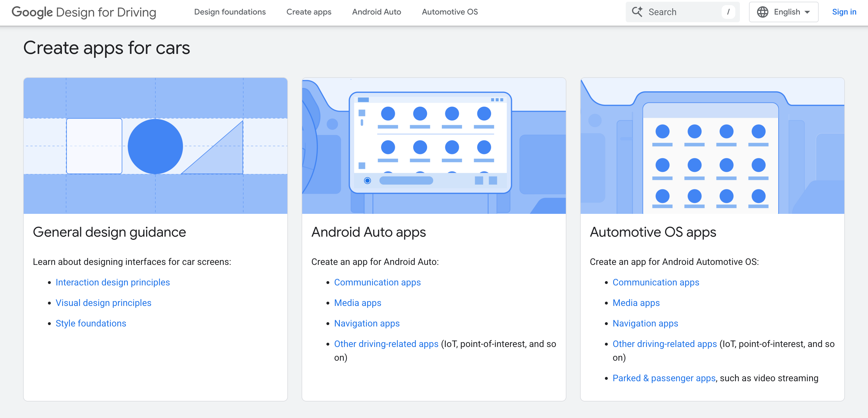Open Android Auto apps card image

tap(434, 145)
